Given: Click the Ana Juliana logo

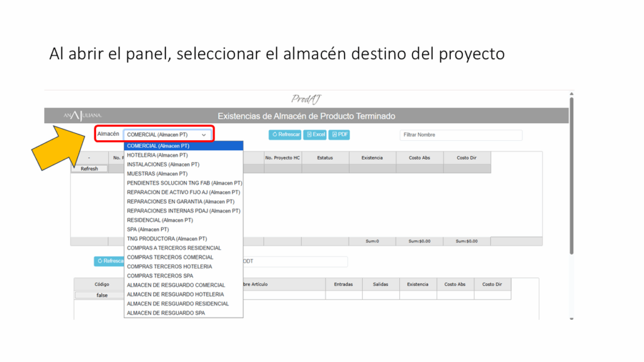Looking at the screenshot, I should point(82,116).
